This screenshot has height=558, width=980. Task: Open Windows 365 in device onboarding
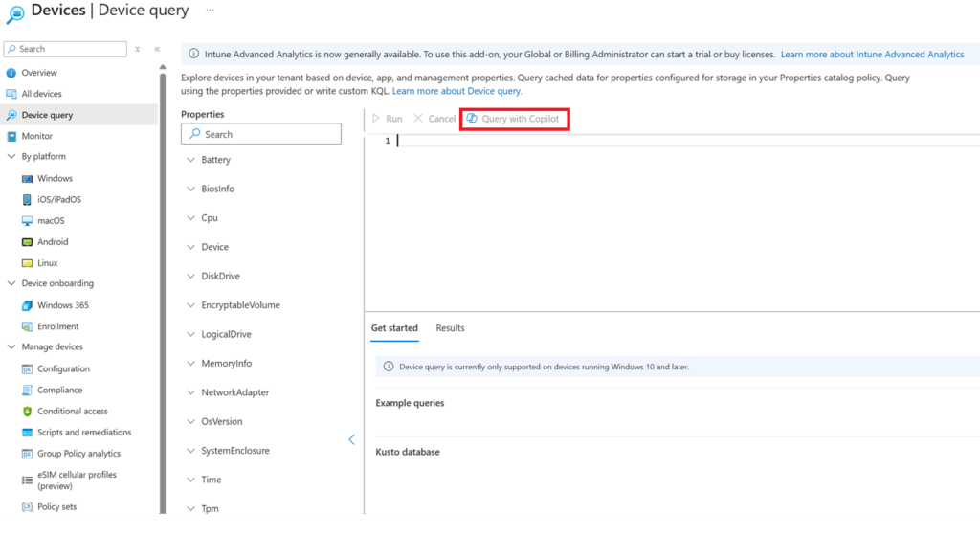(x=62, y=305)
